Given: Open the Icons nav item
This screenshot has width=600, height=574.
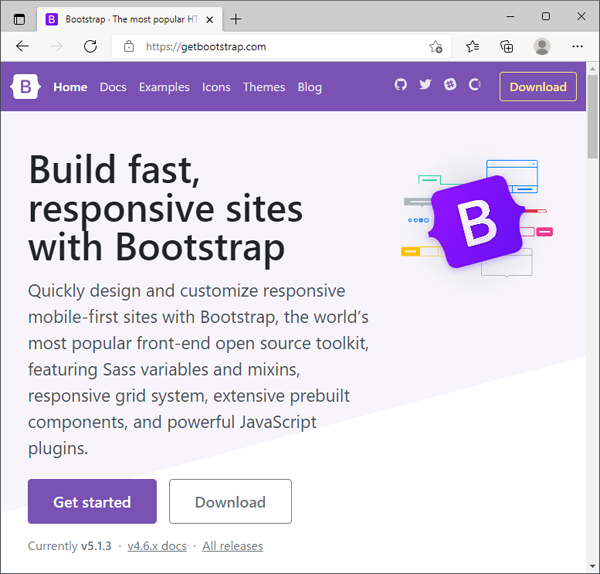Looking at the screenshot, I should click(x=216, y=87).
